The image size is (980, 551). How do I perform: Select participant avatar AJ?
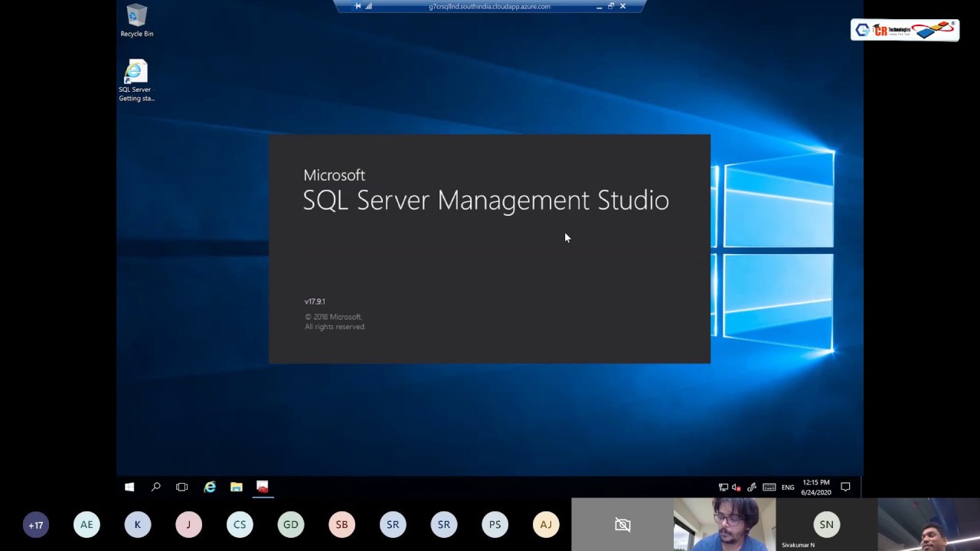[546, 525]
